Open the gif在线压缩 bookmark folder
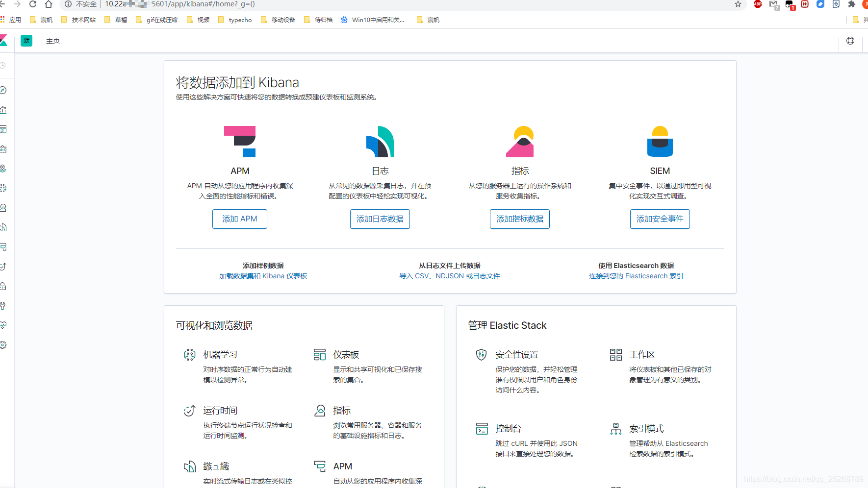Screen dimensions: 868x488 [157, 20]
